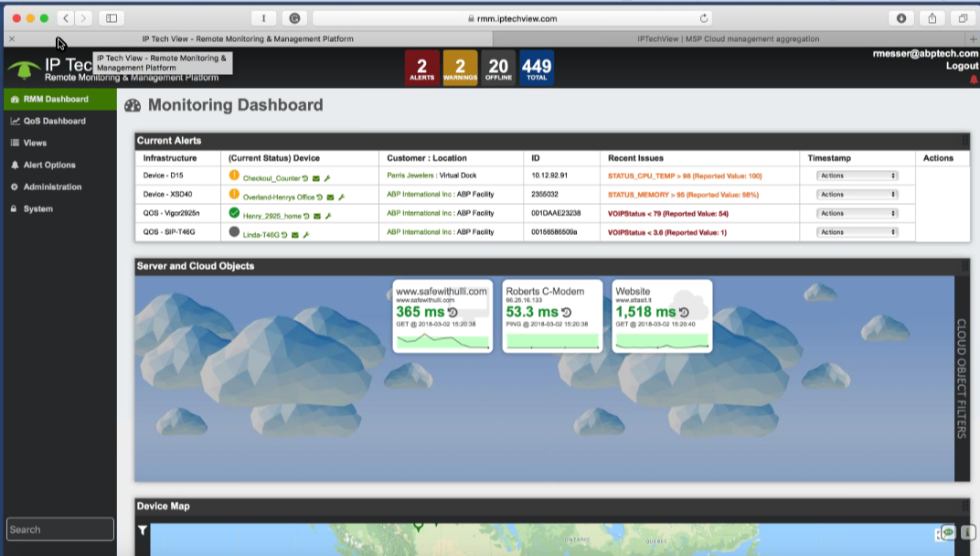This screenshot has height=556, width=980.
Task: Open Alert Options in the sidebar
Action: click(x=49, y=165)
